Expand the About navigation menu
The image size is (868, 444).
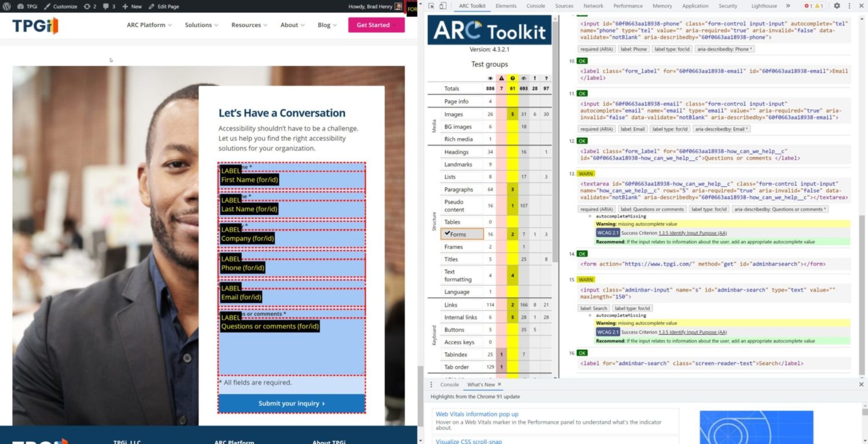293,25
